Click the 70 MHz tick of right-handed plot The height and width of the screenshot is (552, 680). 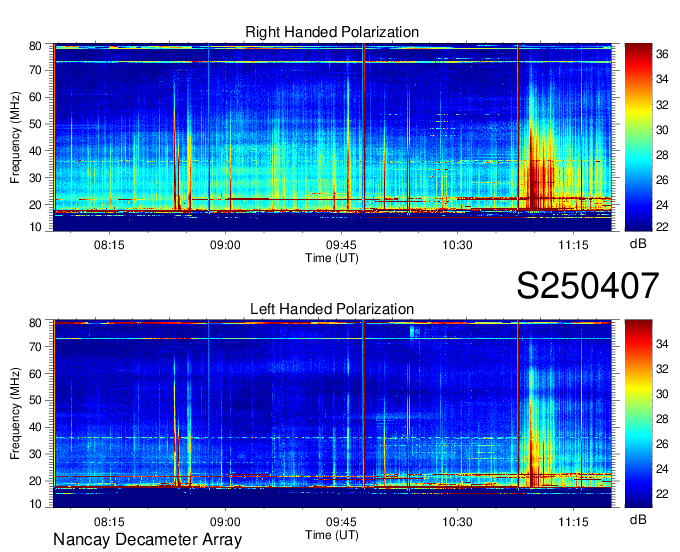[35, 70]
